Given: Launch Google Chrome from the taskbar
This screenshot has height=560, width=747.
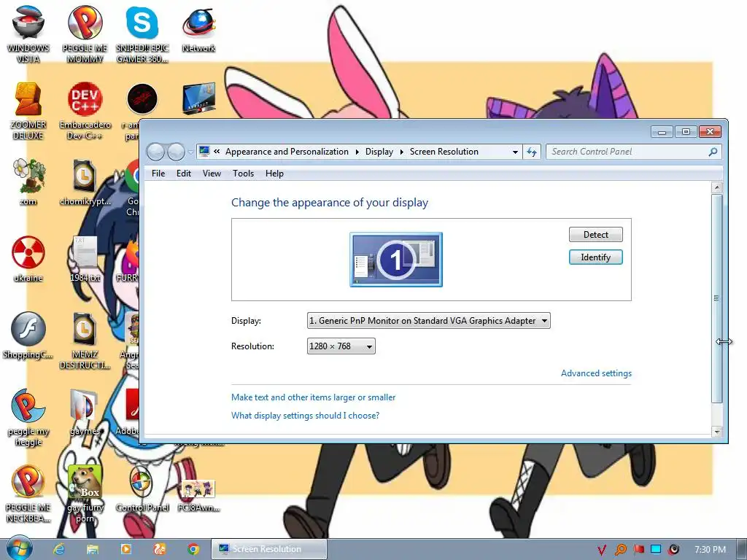Looking at the screenshot, I should pyautogui.click(x=193, y=549).
